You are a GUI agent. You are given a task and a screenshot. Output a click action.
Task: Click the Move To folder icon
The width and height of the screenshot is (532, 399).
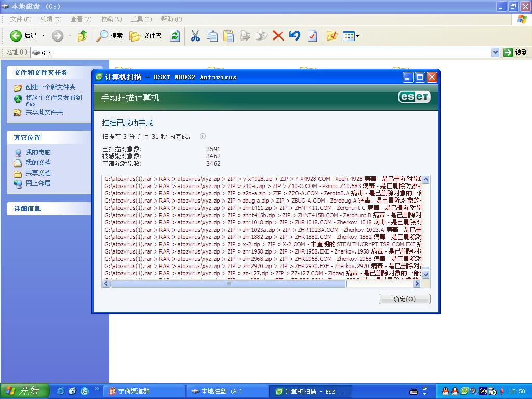click(245, 36)
